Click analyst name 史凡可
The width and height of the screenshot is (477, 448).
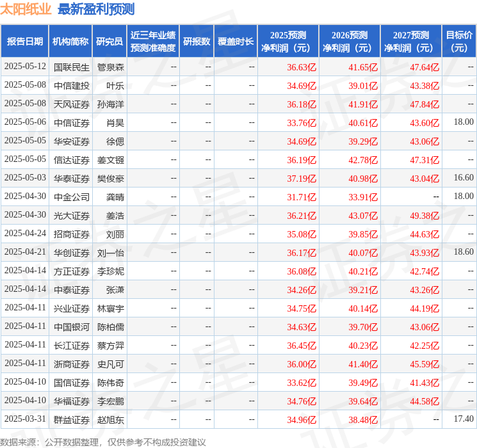tap(110, 364)
